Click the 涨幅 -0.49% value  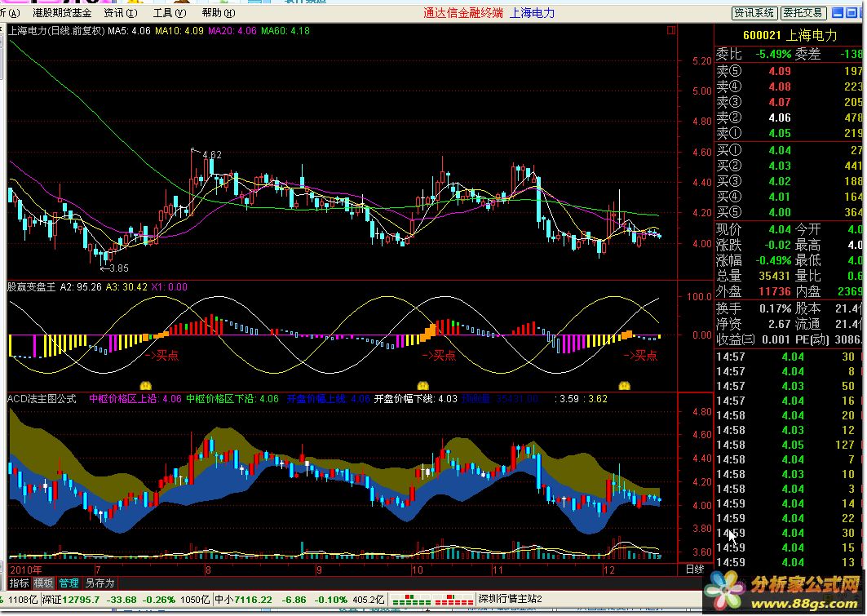pyautogui.click(x=773, y=260)
